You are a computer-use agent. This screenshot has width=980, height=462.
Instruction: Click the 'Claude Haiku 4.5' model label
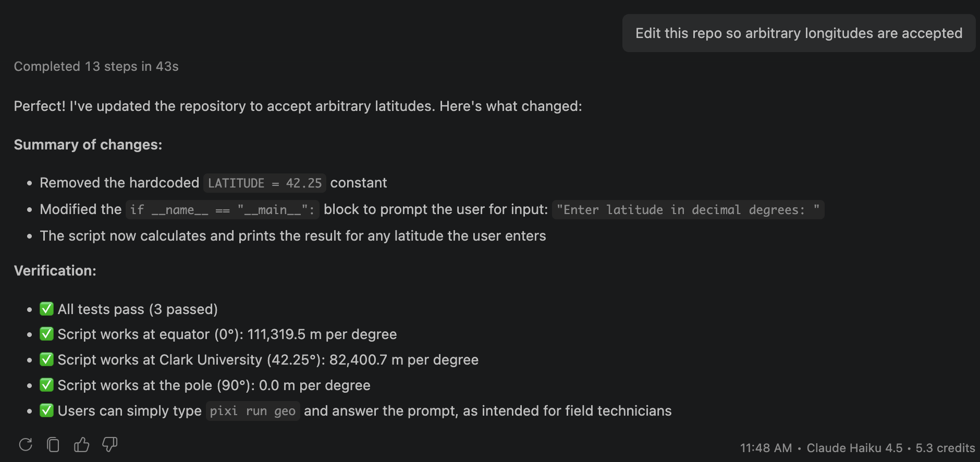point(854,448)
